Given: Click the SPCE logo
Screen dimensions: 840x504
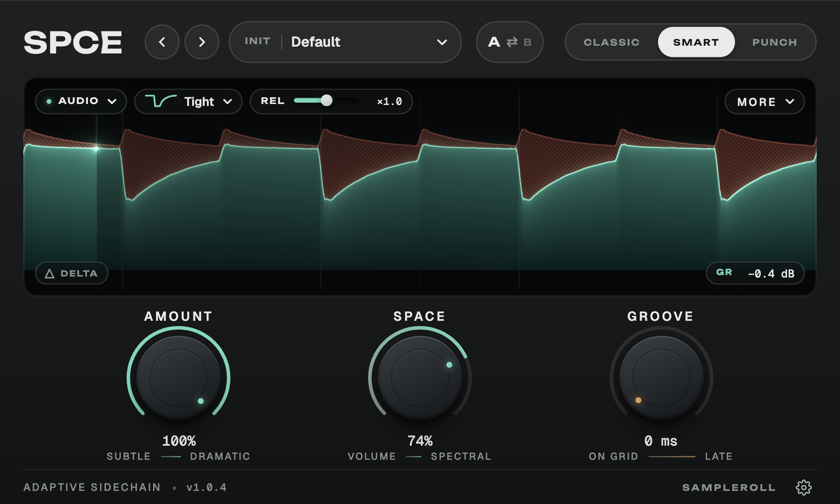Looking at the screenshot, I should click(73, 42).
